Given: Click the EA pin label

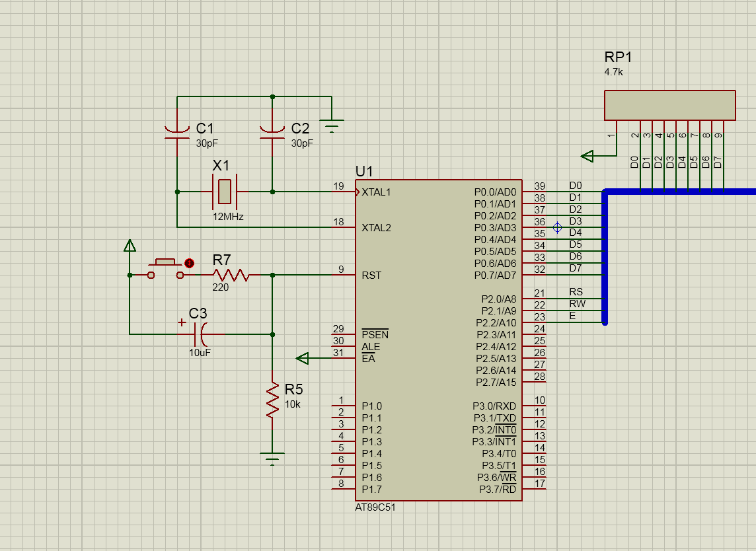Looking at the screenshot, I should tap(368, 359).
